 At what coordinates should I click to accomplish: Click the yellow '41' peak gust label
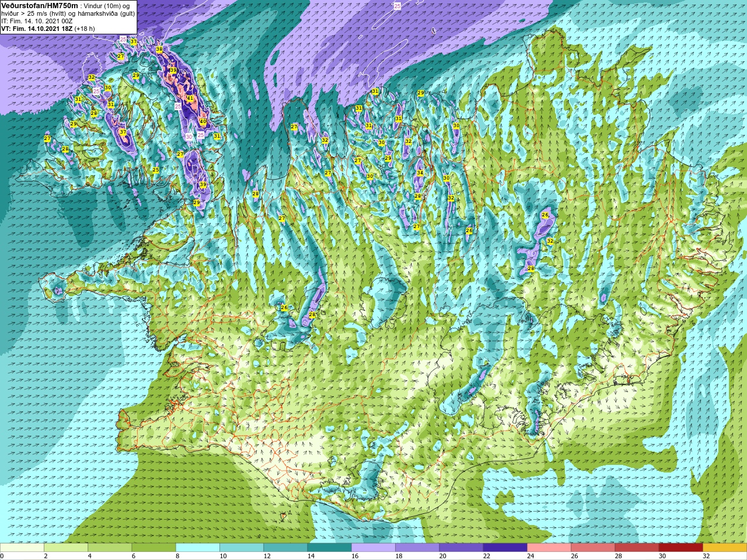tap(190, 99)
